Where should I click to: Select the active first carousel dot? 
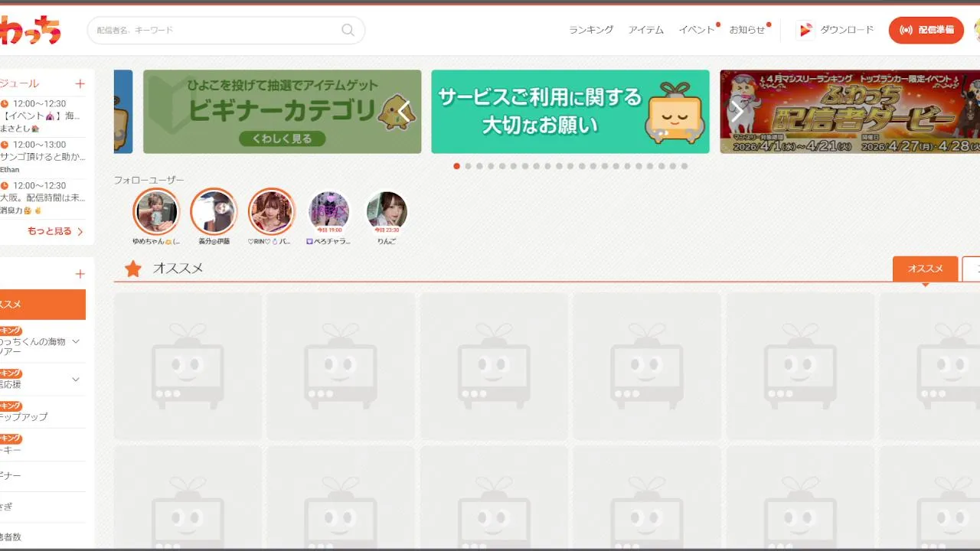[x=457, y=166]
